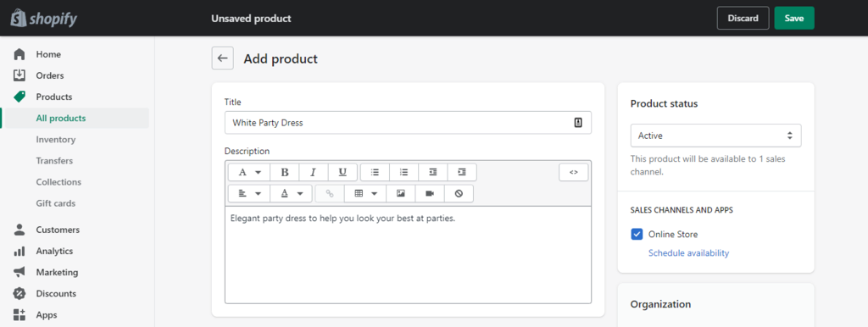Click the Organization heading

click(660, 304)
